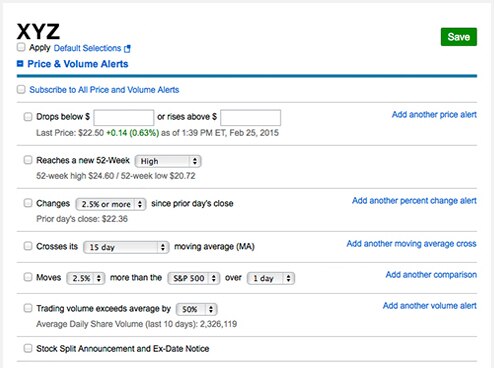Open the S&P 500 comparison dropdown
494x368 pixels.
point(193,278)
